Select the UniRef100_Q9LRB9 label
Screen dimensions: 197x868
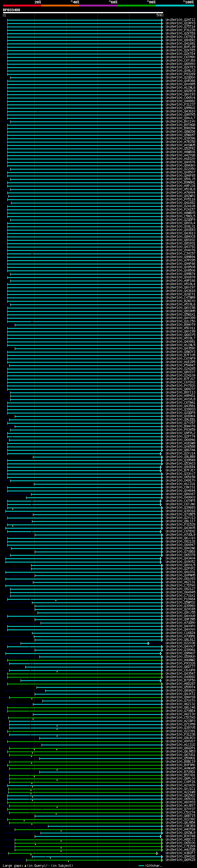click(180, 457)
